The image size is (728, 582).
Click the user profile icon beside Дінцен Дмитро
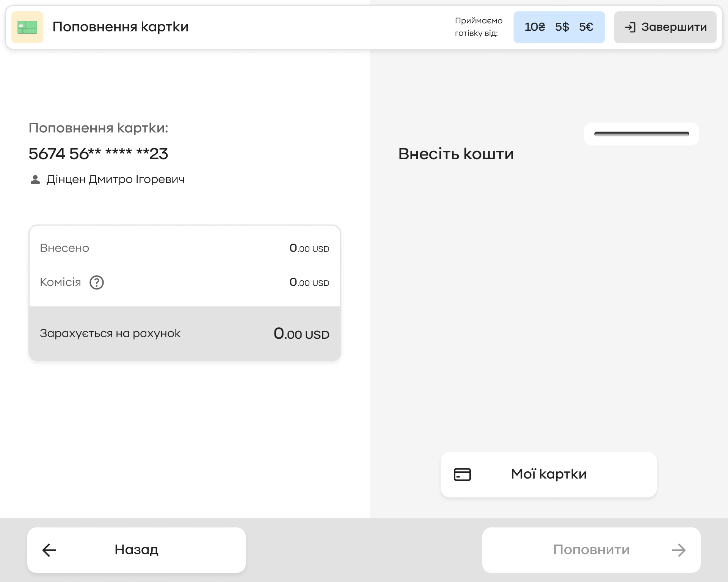[35, 180]
